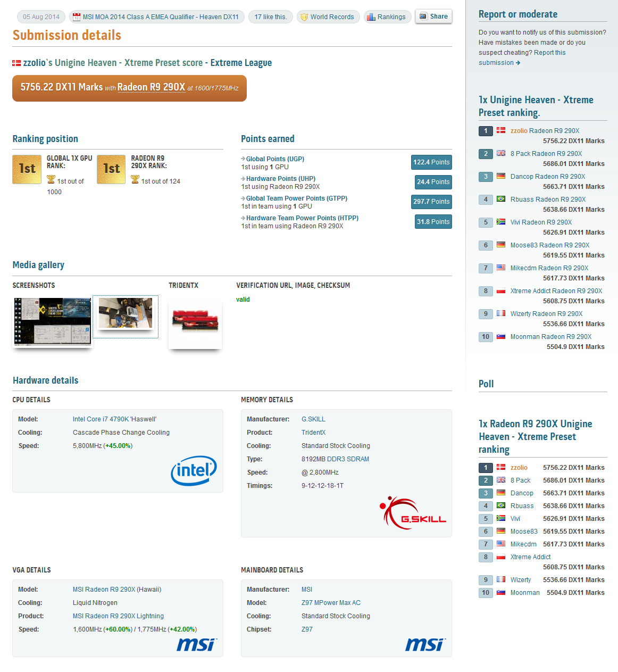Screen dimensions: 618x672
Task: Open the Radeon R9 290X score link
Action: [152, 87]
